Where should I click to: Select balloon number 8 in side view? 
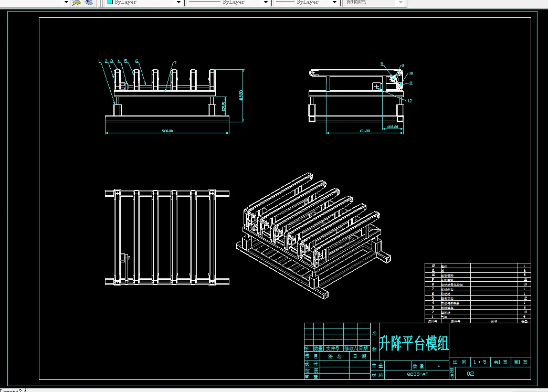[x=403, y=66]
